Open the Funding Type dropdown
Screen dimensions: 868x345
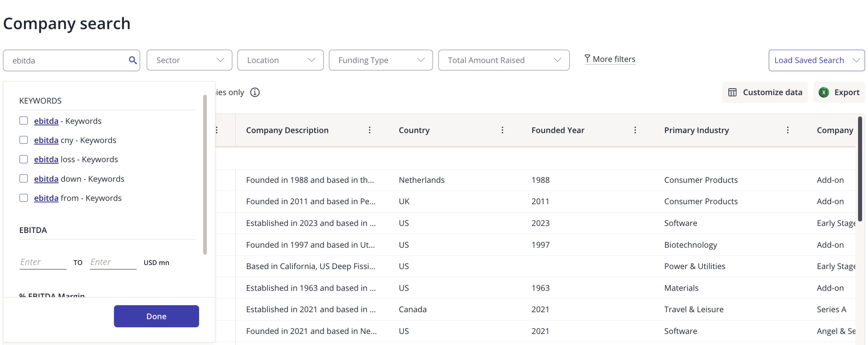pos(381,60)
